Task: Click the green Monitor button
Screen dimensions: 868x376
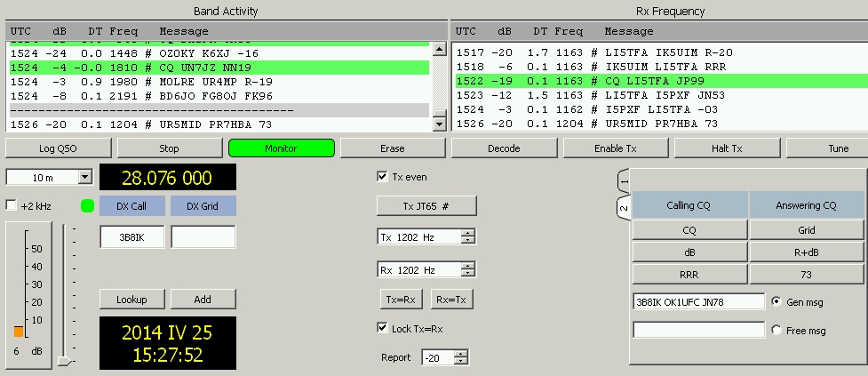Action: (x=281, y=148)
